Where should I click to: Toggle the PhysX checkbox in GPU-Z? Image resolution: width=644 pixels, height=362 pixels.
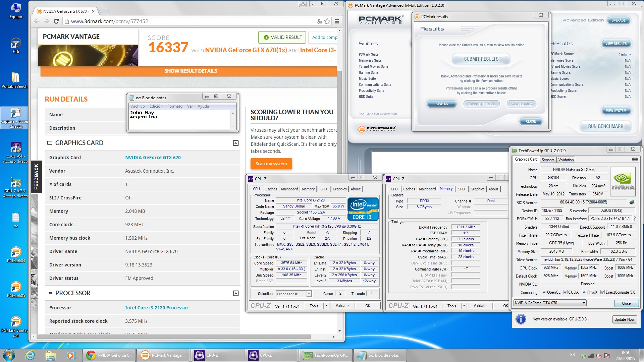pos(584,292)
